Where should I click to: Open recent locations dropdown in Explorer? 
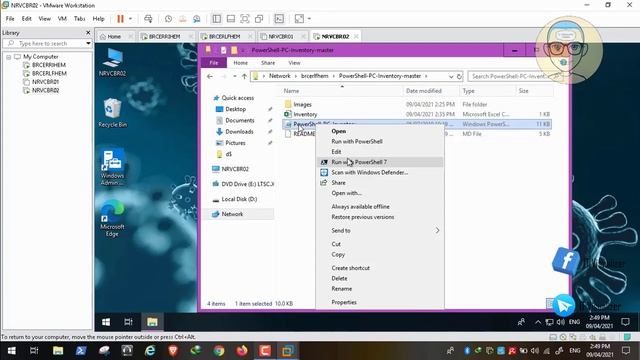click(x=234, y=76)
